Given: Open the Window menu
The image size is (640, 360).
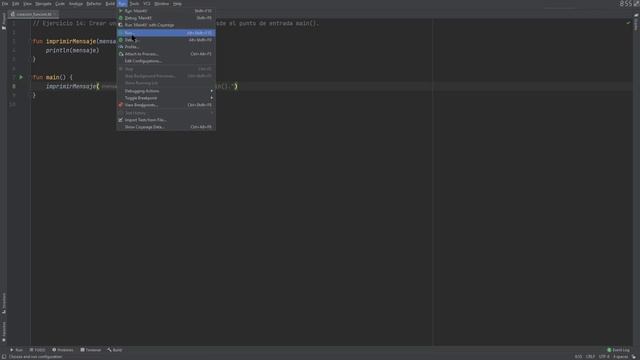Looking at the screenshot, I should coord(162,4).
